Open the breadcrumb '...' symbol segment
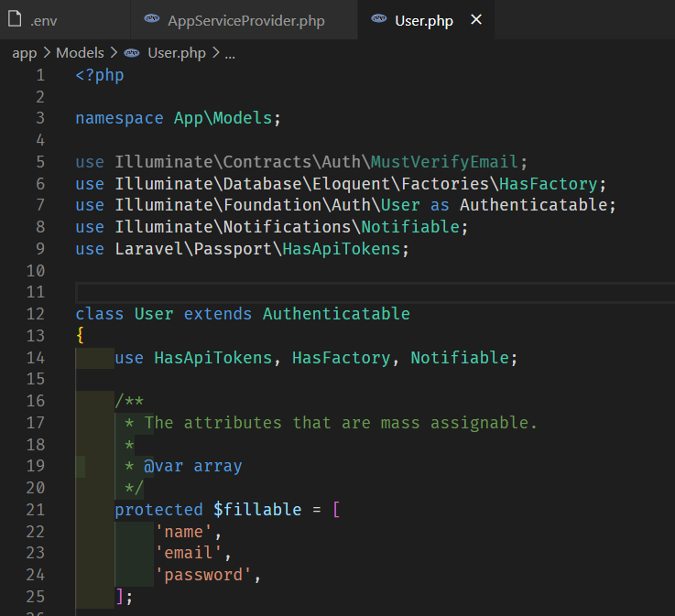 coord(230,55)
